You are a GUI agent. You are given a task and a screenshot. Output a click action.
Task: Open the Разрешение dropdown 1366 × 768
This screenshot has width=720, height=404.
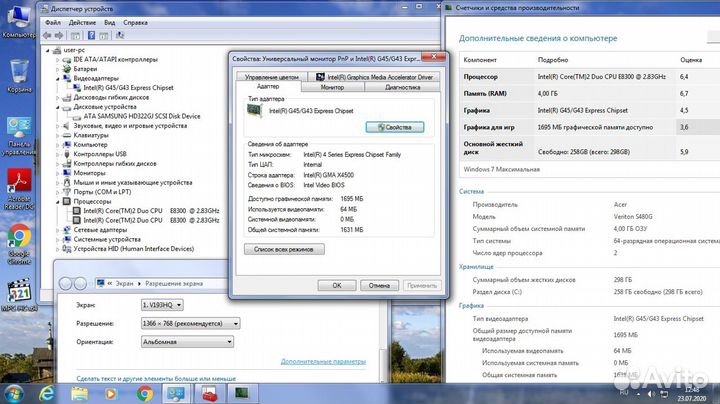pyautogui.click(x=190, y=324)
